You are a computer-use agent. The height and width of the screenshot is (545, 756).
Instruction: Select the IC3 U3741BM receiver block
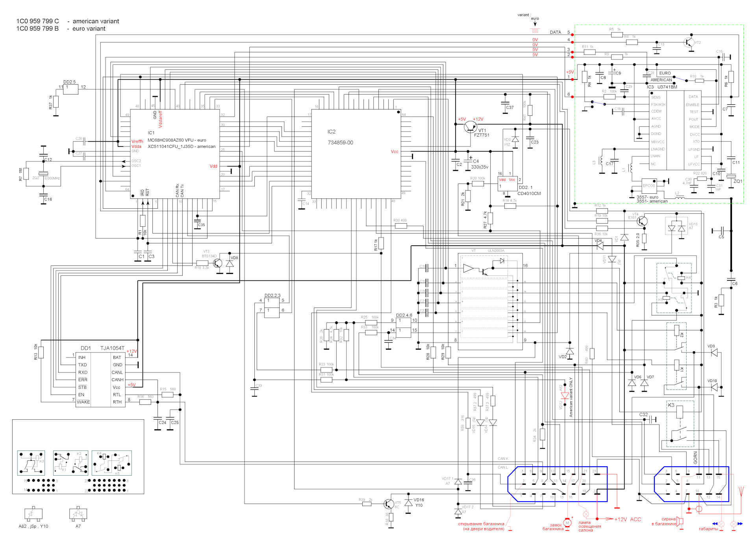click(x=675, y=130)
